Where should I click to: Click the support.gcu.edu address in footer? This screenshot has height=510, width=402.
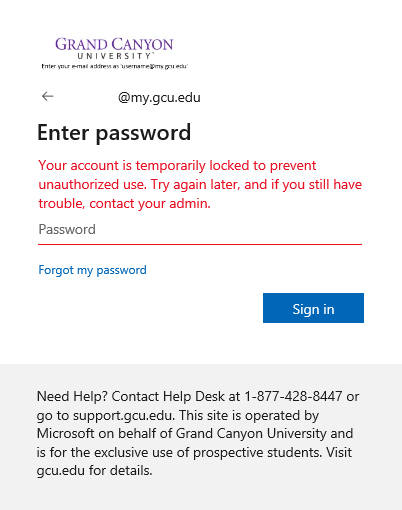pos(123,415)
